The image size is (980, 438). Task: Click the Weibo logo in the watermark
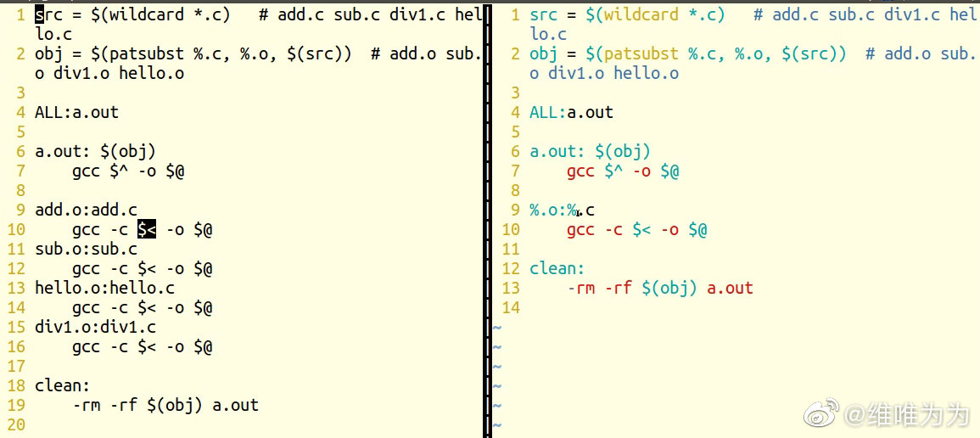[821, 415]
